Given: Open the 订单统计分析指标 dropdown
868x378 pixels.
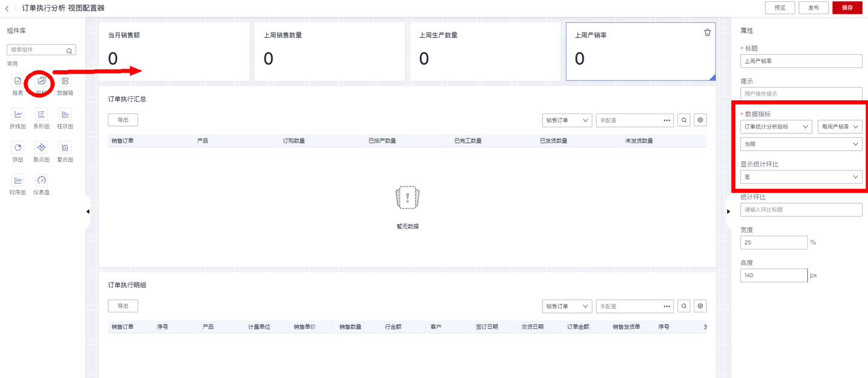Looking at the screenshot, I should coord(776,127).
